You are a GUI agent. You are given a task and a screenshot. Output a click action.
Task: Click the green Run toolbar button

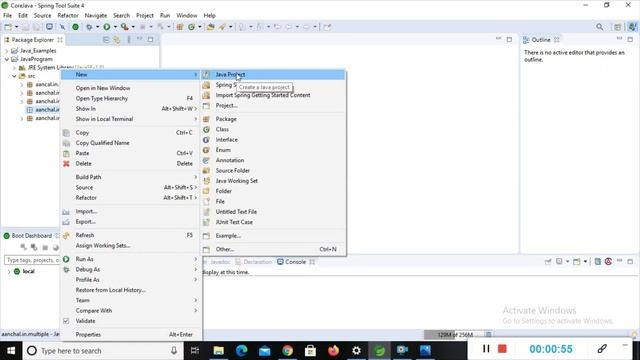(107, 27)
